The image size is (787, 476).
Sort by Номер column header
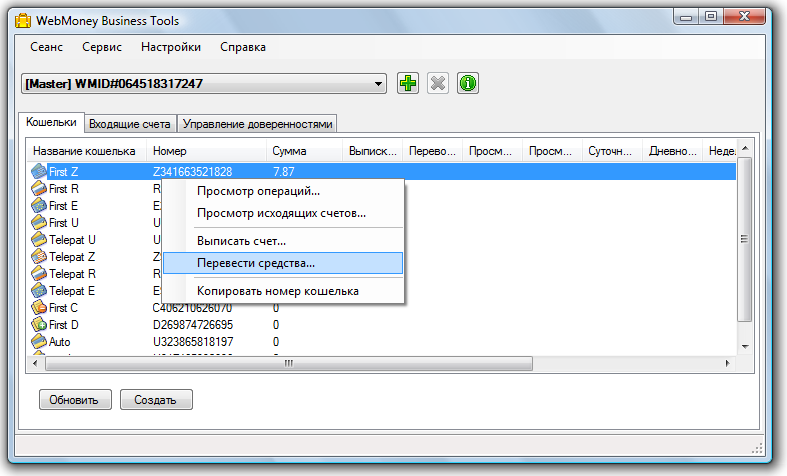click(206, 151)
